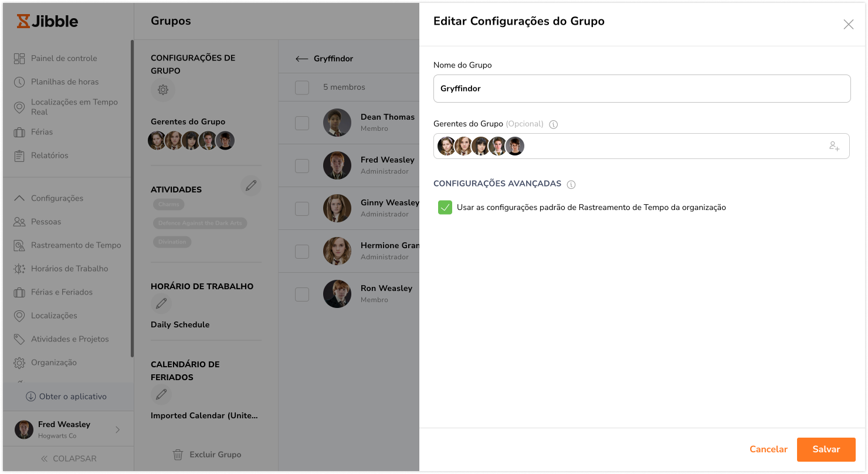Click the Organização gear icon
The width and height of the screenshot is (868, 474).
pyautogui.click(x=19, y=363)
